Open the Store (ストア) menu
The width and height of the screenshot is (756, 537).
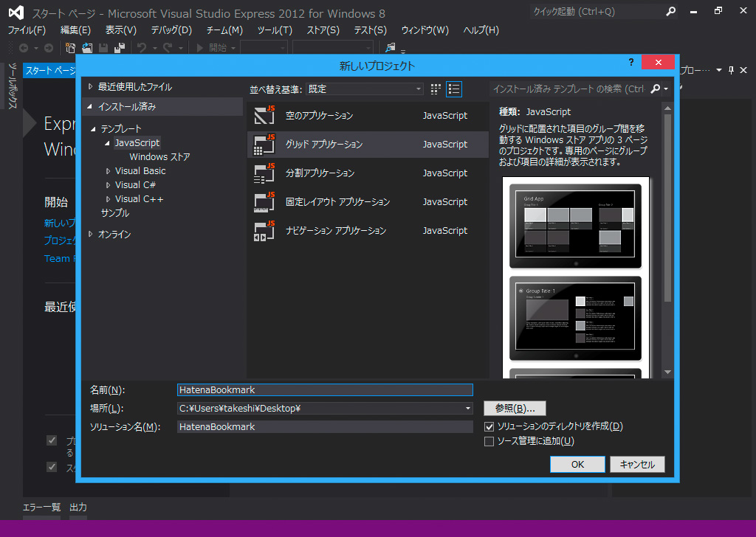323,30
